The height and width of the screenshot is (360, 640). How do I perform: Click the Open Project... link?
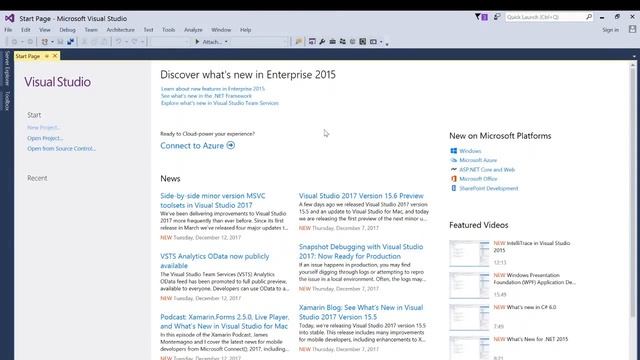(x=45, y=138)
